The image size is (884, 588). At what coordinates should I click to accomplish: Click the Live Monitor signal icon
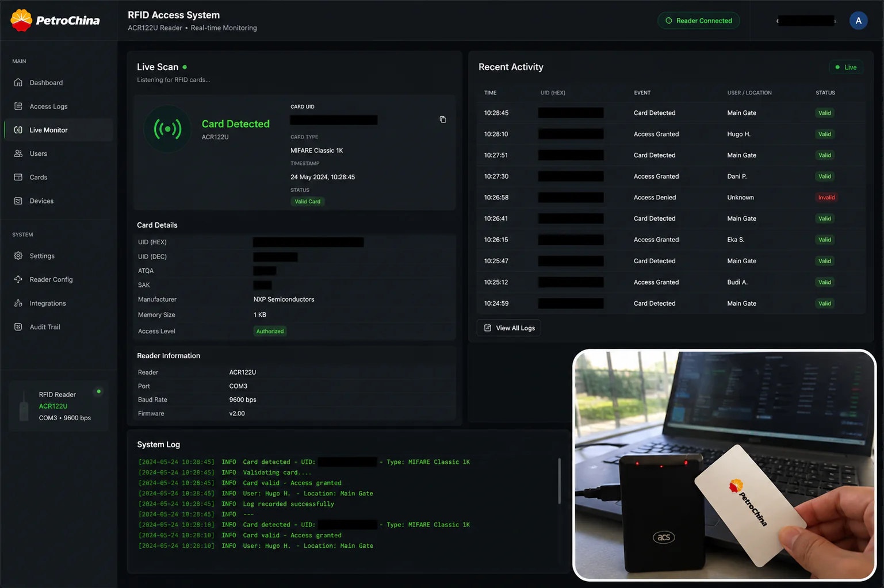pos(18,130)
